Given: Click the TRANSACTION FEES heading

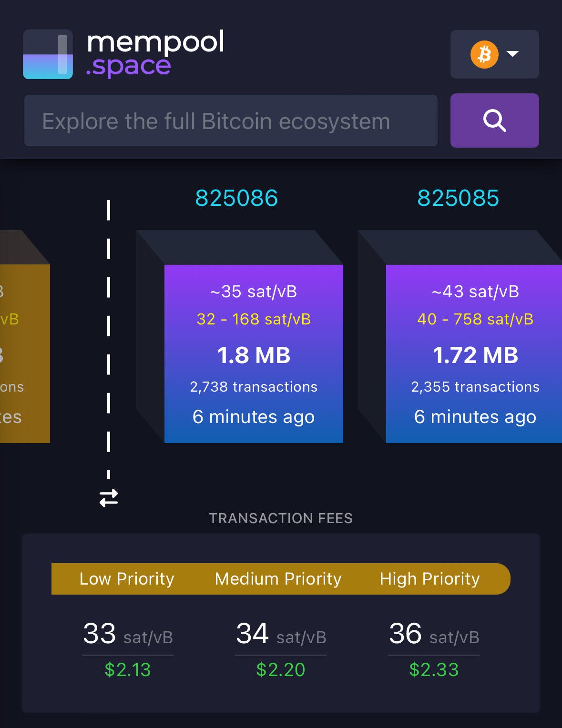Looking at the screenshot, I should click(x=281, y=518).
